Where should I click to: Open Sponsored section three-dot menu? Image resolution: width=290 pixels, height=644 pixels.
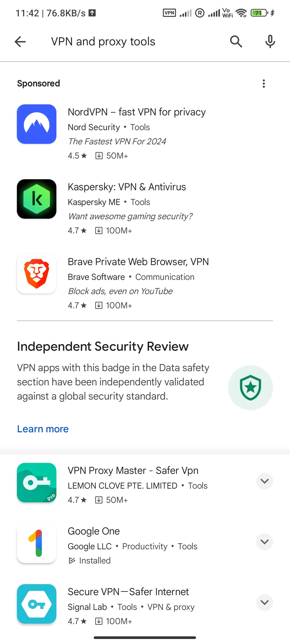(x=264, y=84)
